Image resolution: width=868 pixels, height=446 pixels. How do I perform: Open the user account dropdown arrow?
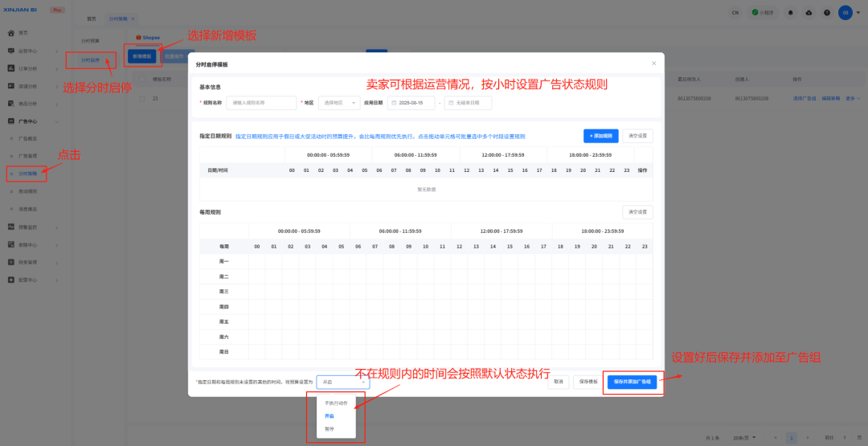(x=858, y=13)
